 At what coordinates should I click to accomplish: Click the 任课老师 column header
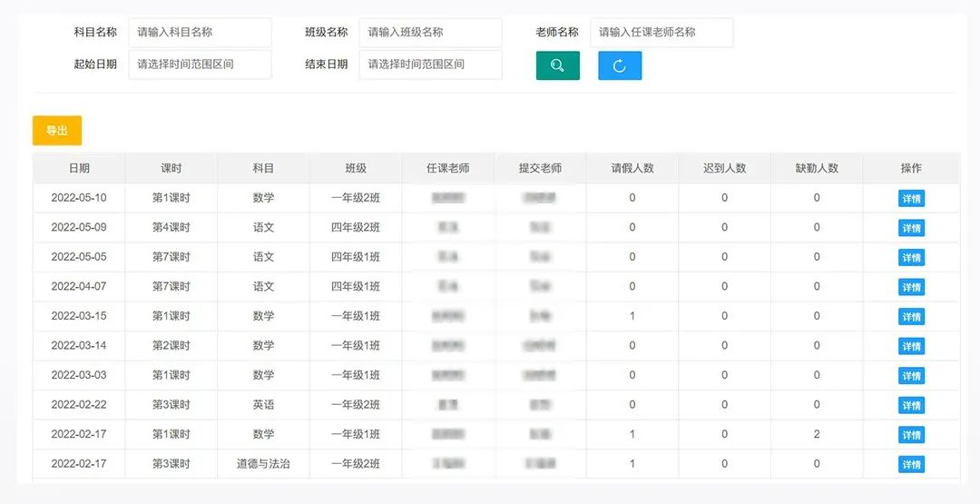[448, 168]
